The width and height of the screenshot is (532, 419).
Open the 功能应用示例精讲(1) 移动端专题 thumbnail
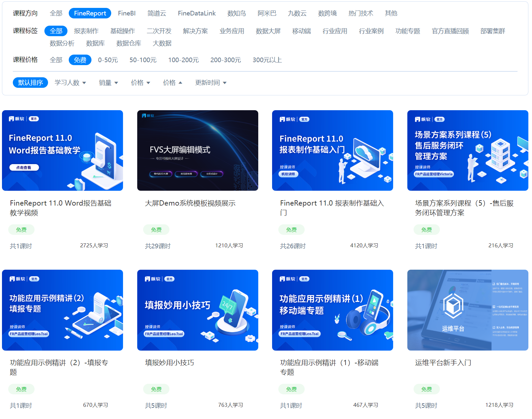(333, 310)
